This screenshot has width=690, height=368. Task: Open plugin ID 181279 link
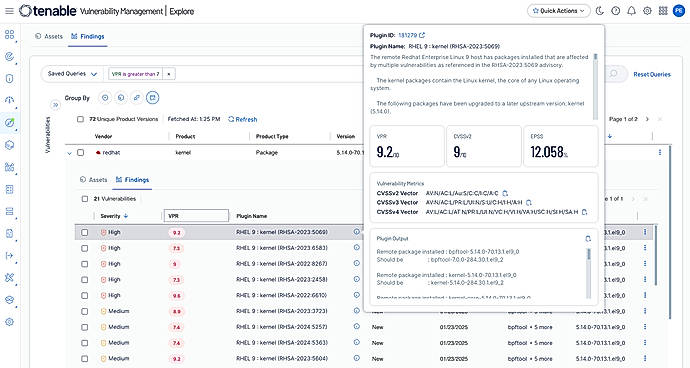(407, 35)
